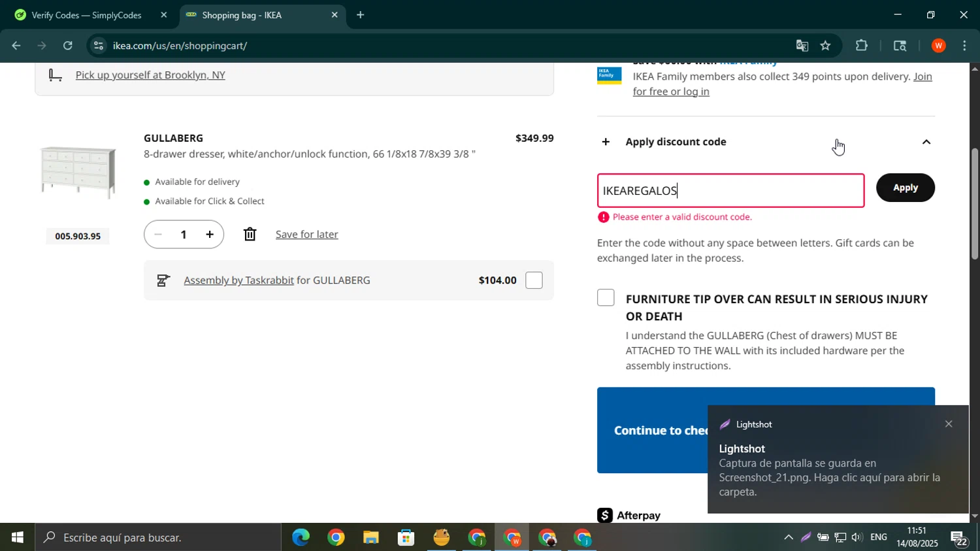The image size is (980, 551).
Task: Show hidden system tray icons
Action: (x=789, y=537)
